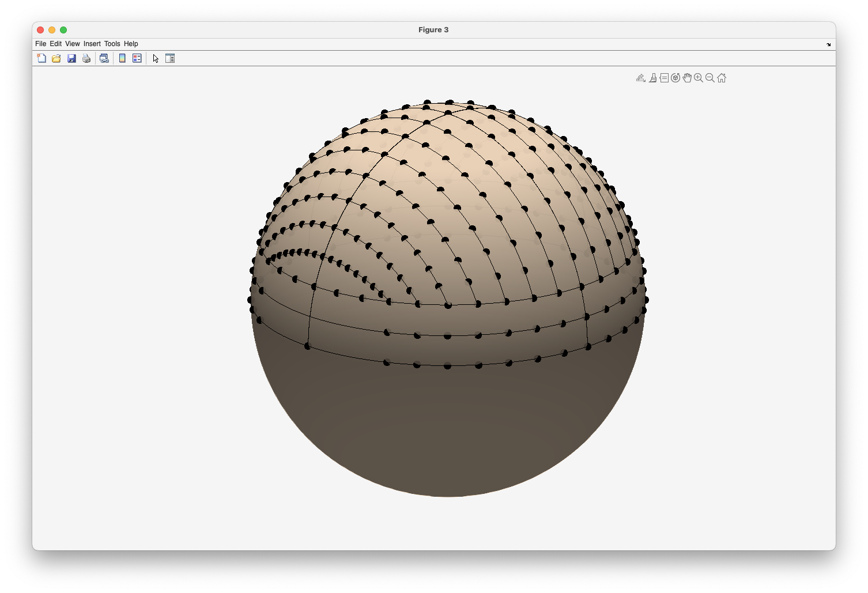
Task: Click the Link Plot icon
Action: click(x=104, y=58)
